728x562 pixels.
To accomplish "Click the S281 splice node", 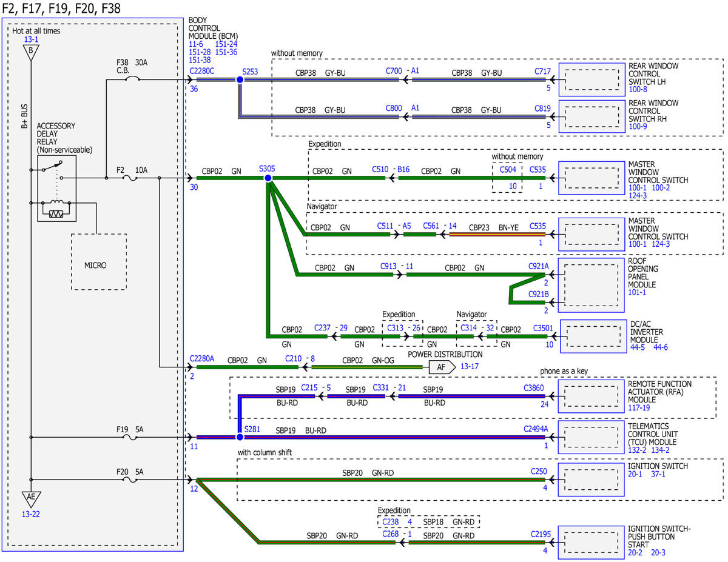I will point(240,437).
